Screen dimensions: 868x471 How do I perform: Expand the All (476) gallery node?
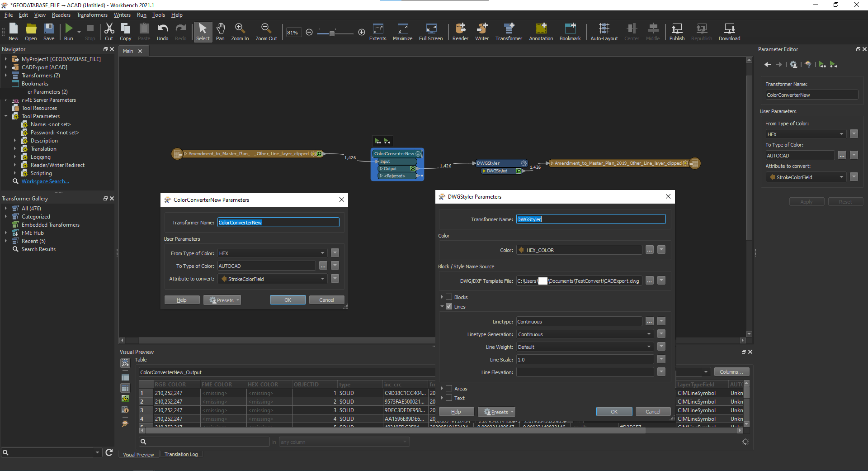6,209
